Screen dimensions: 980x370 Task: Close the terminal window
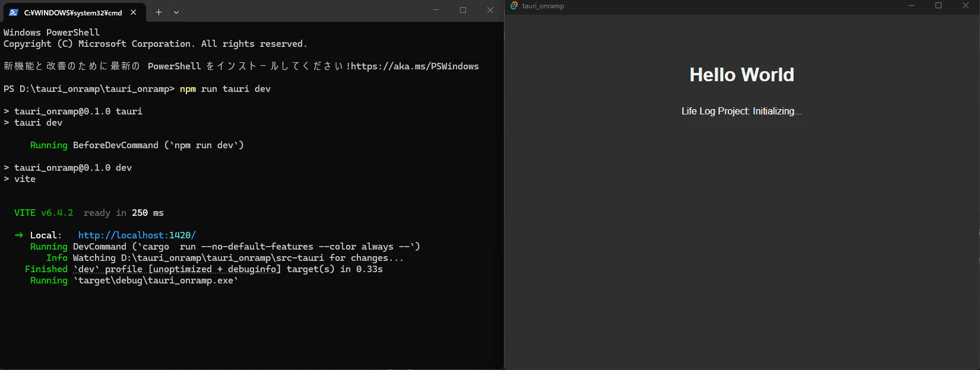click(x=490, y=10)
